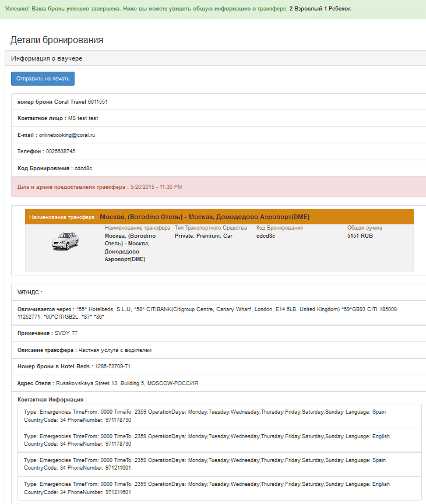Click the cdcd8c code in the transfer card
Viewport: 426px width, 504px height.
(266, 235)
